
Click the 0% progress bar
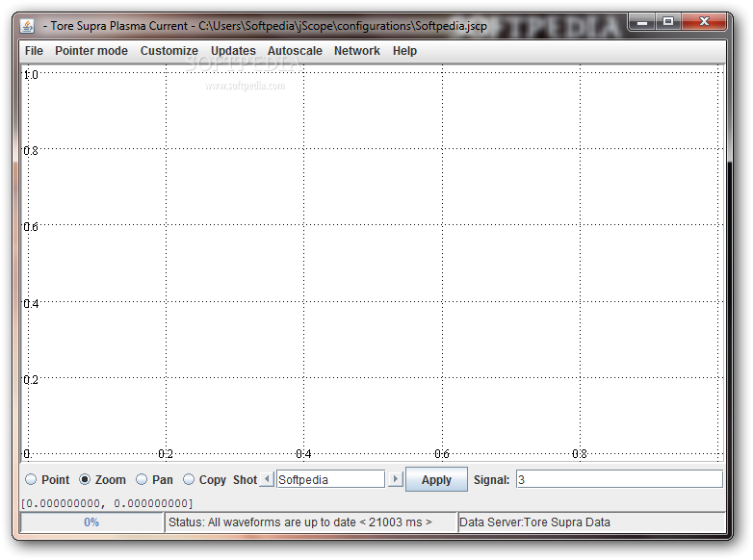(x=91, y=522)
